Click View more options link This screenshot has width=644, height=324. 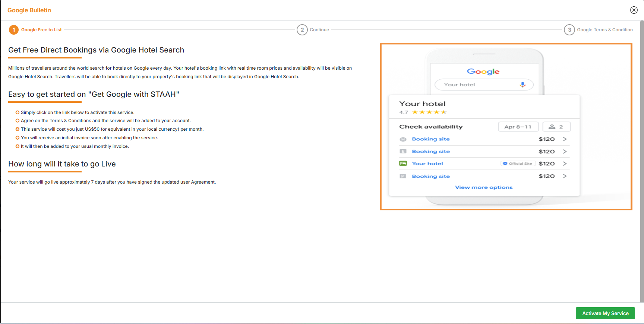[x=483, y=187]
